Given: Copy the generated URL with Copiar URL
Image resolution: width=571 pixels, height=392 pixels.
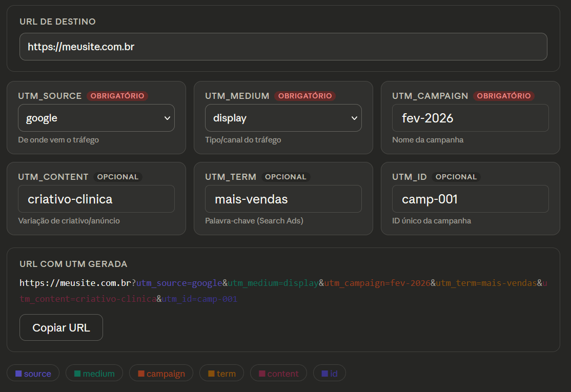Looking at the screenshot, I should (x=61, y=327).
